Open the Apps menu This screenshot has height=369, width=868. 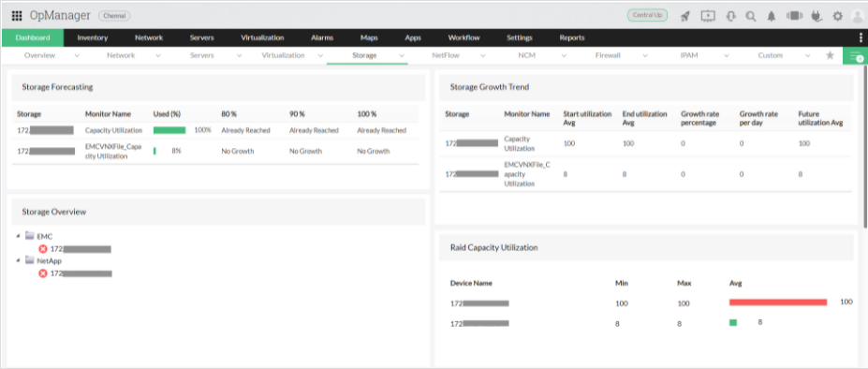(413, 37)
